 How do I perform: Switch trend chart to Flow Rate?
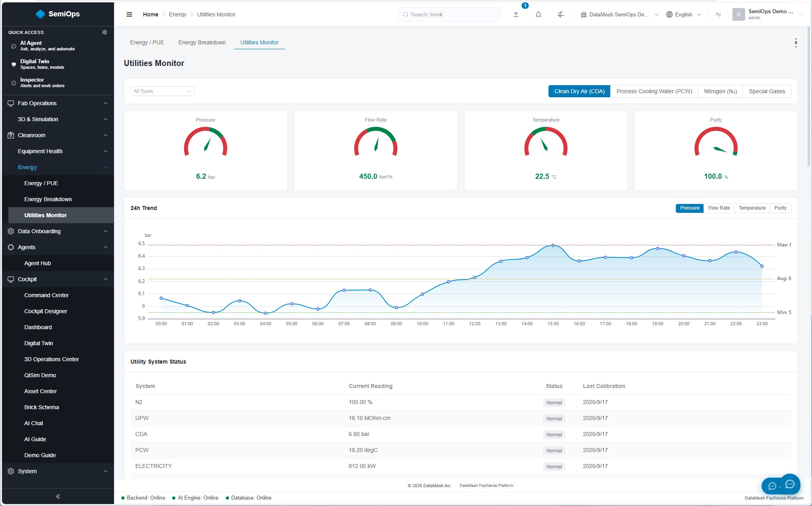tap(719, 208)
